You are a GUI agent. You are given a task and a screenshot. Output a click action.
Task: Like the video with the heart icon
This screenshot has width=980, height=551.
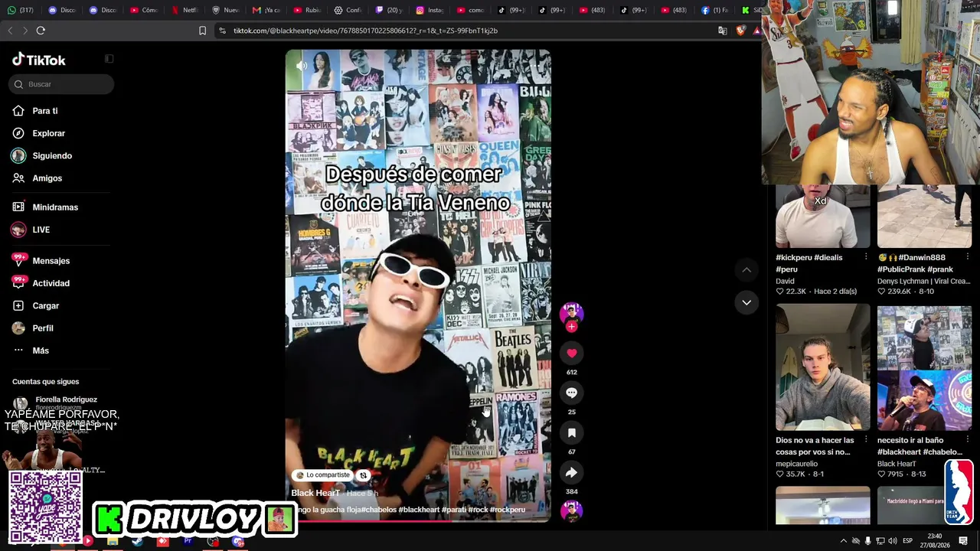[571, 353]
